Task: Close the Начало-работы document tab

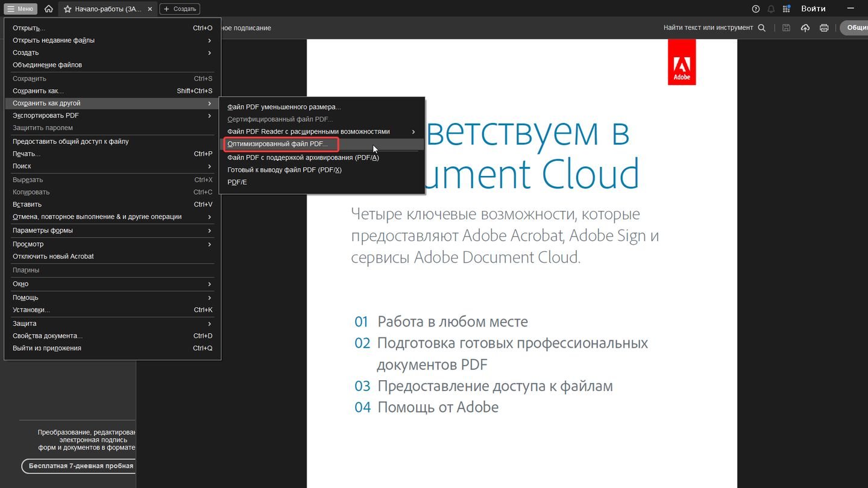Action: [x=150, y=9]
